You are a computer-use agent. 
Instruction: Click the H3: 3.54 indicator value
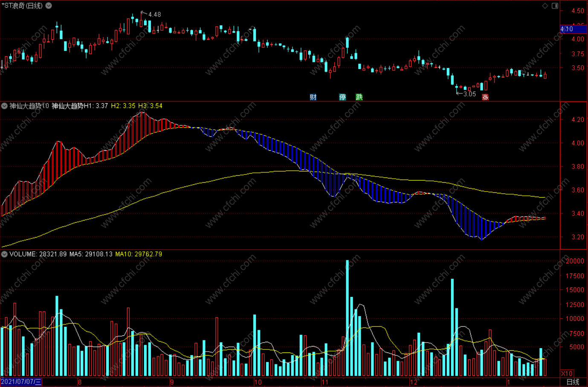(150, 106)
